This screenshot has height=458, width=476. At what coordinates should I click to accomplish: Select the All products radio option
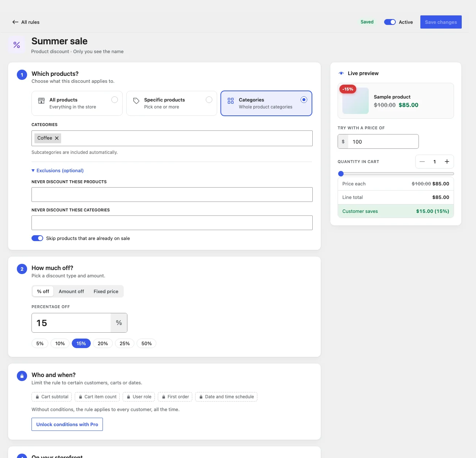point(115,100)
